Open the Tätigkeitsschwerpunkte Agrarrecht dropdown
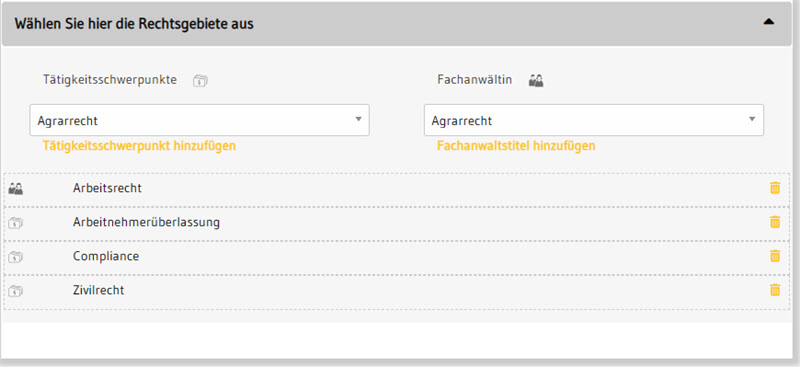This screenshot has width=800, height=367. [x=199, y=120]
